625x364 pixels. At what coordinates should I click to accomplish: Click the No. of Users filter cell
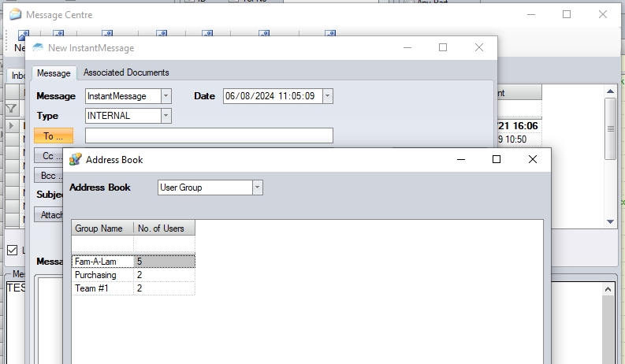click(164, 243)
